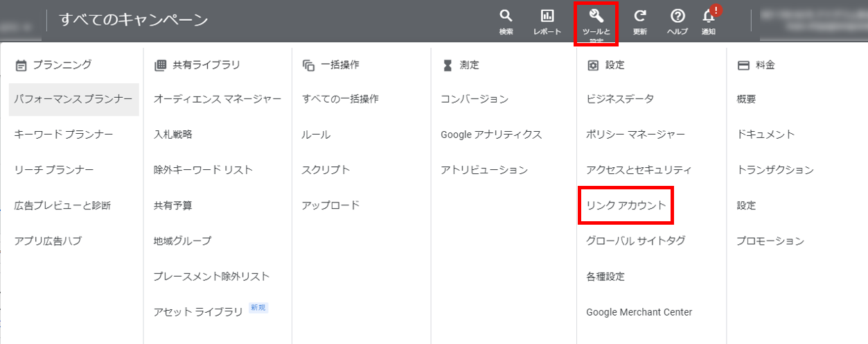Click the ツールと設定 wrench icon
868x344 pixels.
click(596, 17)
